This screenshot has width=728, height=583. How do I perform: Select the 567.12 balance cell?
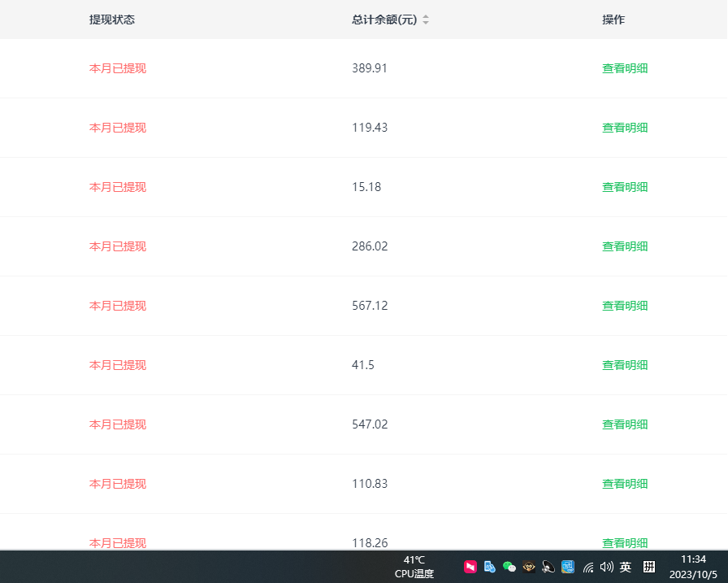click(x=370, y=306)
